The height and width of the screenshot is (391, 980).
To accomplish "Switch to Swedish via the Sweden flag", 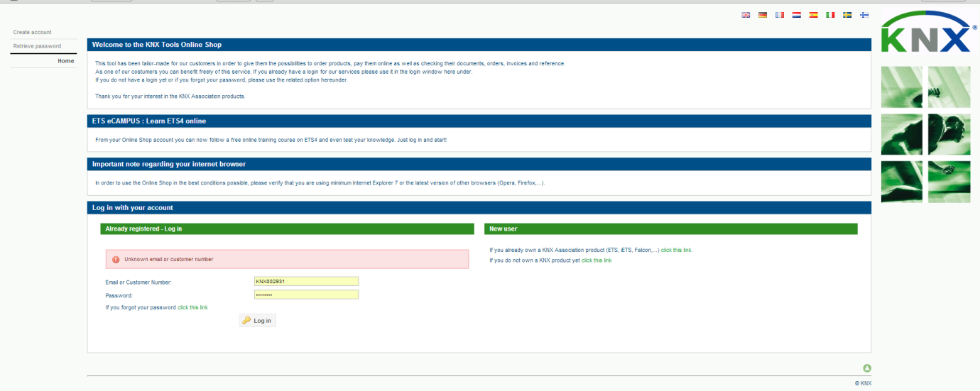I will point(847,14).
